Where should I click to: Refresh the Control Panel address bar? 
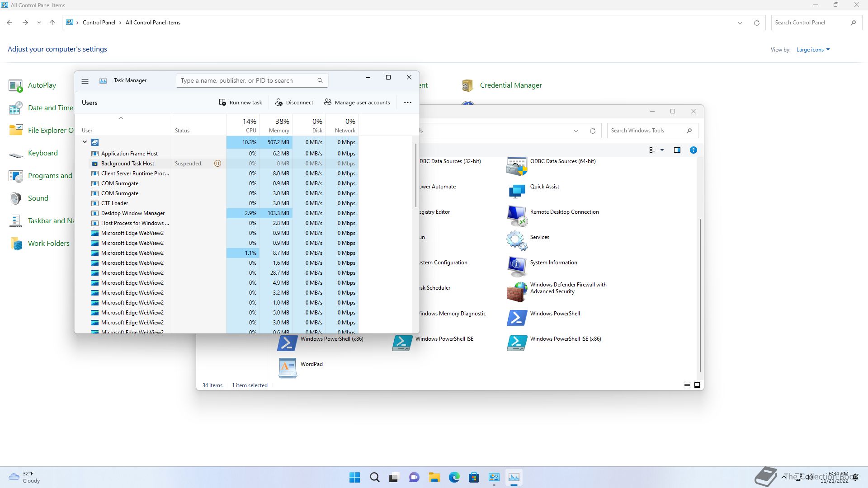[x=756, y=23]
